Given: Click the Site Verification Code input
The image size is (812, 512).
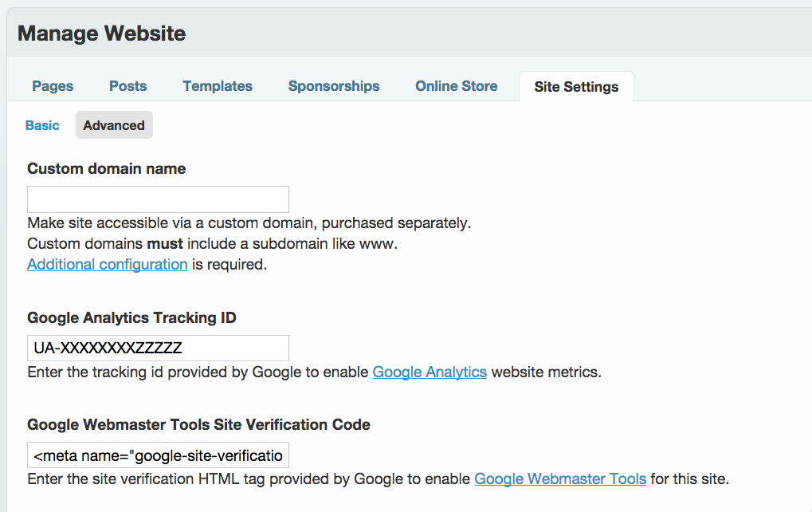Looking at the screenshot, I should 158,455.
